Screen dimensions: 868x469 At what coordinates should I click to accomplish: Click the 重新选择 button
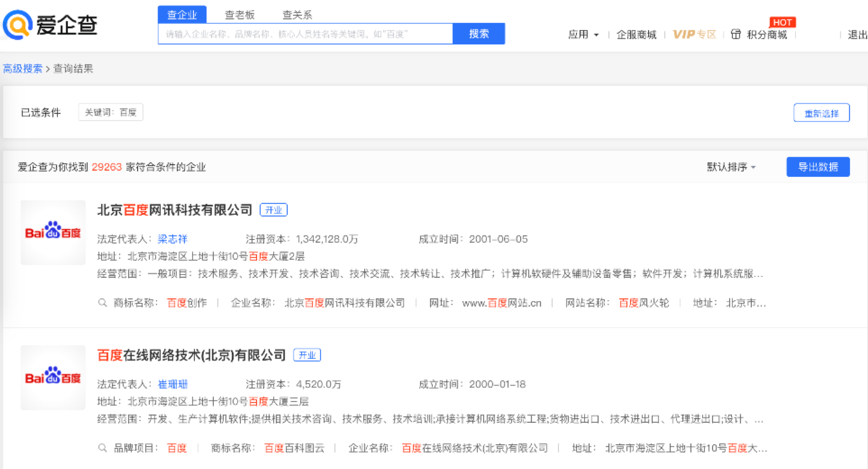[821, 113]
